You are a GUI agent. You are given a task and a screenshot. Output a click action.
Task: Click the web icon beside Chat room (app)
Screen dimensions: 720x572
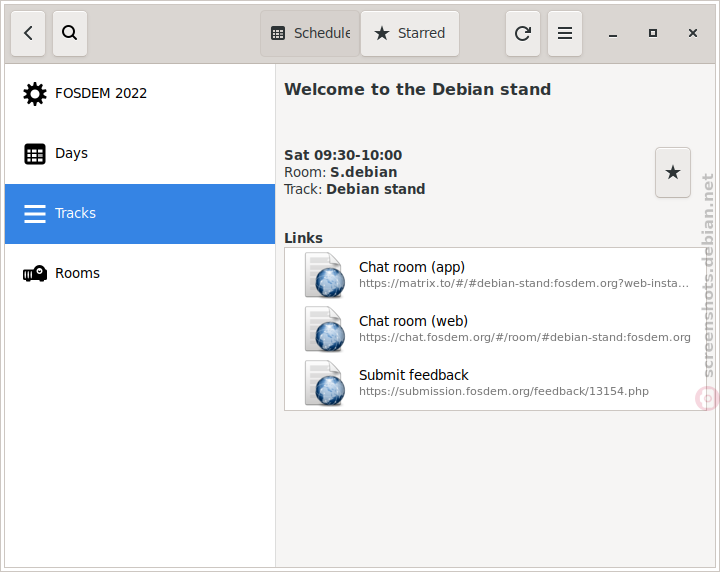click(325, 275)
